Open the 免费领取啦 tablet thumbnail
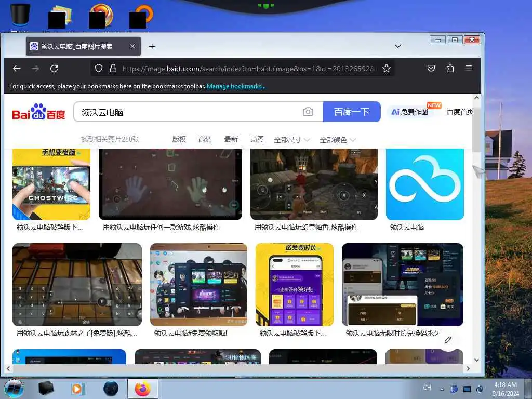 point(198,285)
